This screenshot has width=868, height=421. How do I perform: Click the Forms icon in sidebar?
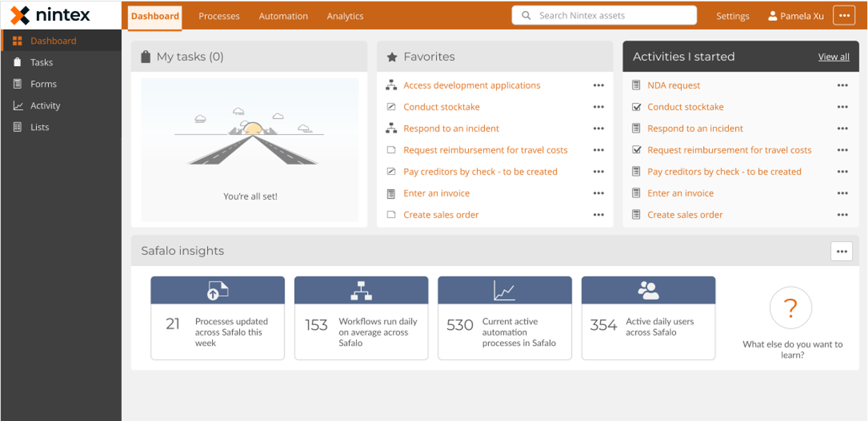(x=17, y=84)
